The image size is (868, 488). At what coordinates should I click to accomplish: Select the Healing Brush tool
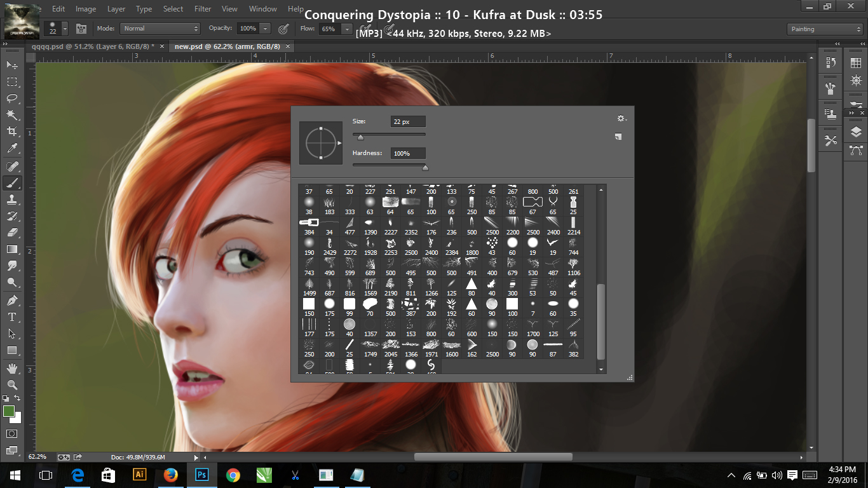[12, 166]
